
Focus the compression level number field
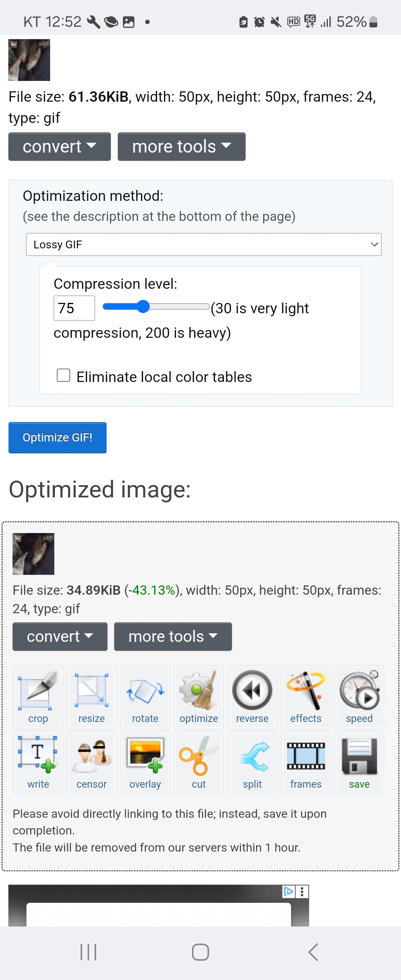pos(74,308)
